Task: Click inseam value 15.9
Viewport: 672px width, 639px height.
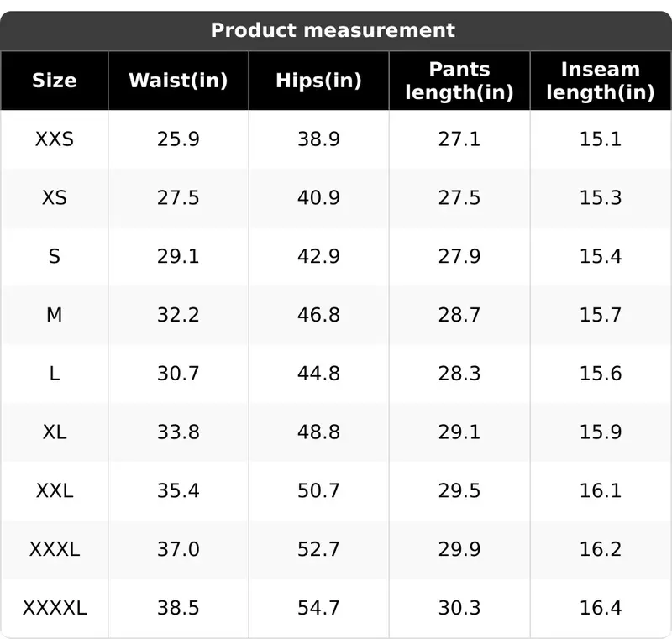Action: click(x=601, y=432)
